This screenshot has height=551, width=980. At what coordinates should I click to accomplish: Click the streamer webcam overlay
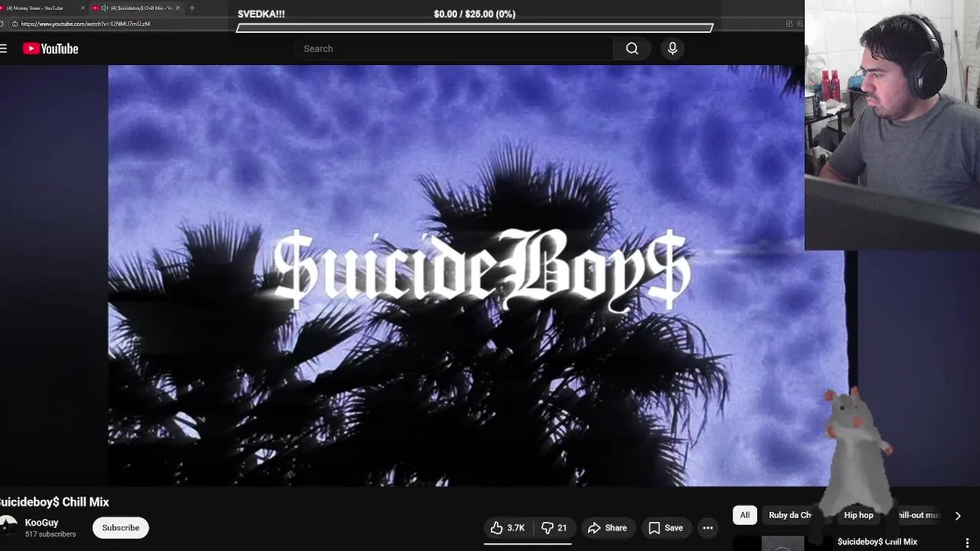click(x=892, y=125)
